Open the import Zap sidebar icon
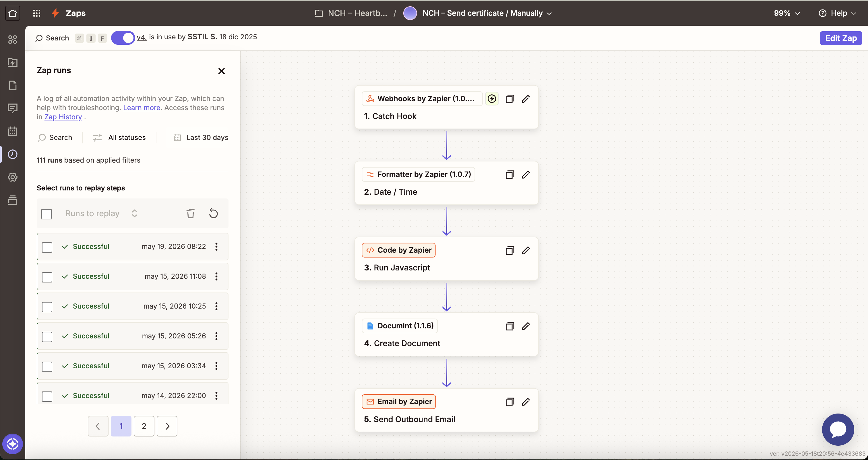The image size is (868, 460). click(12, 63)
